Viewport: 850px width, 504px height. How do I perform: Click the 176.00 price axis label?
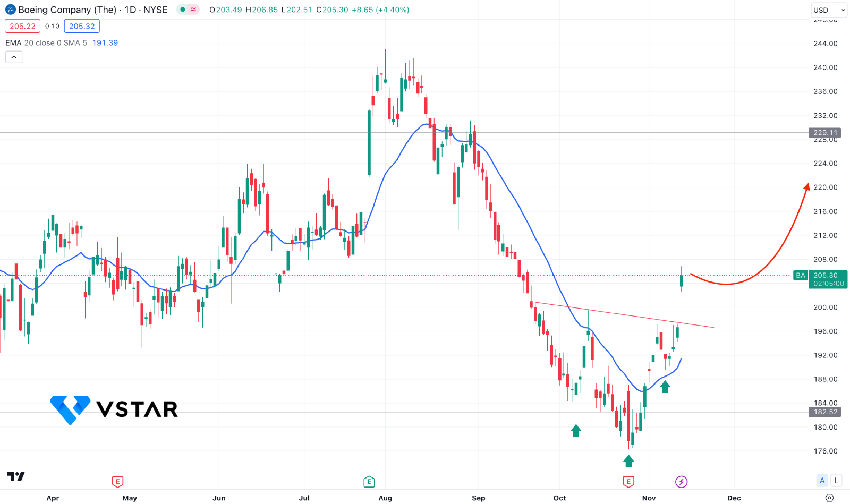pos(826,451)
